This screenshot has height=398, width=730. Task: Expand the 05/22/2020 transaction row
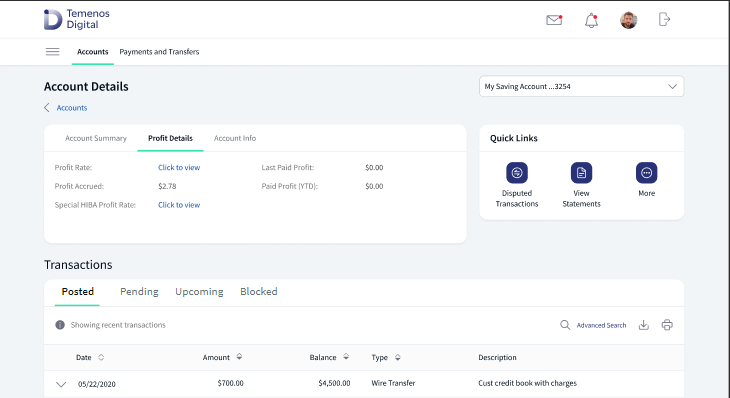pyautogui.click(x=61, y=384)
